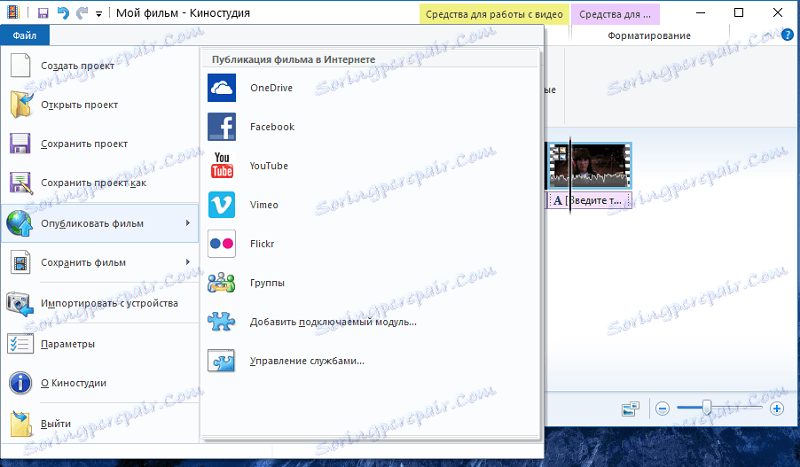The width and height of the screenshot is (800, 467).
Task: Select the video clip thumbnail on storyboard
Action: coord(589,166)
